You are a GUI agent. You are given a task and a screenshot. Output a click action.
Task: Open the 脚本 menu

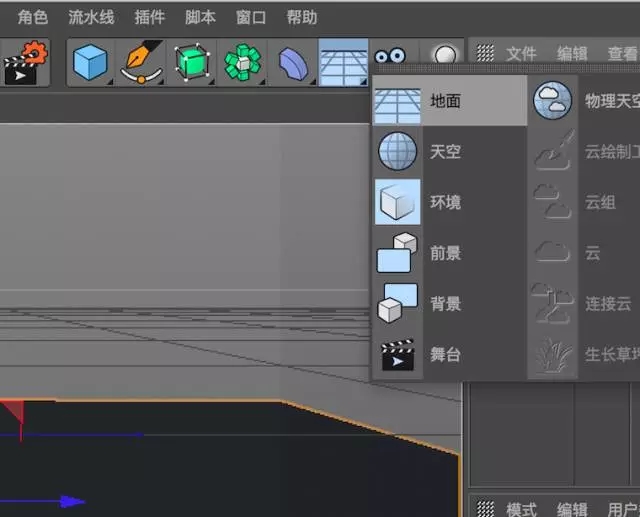200,18
